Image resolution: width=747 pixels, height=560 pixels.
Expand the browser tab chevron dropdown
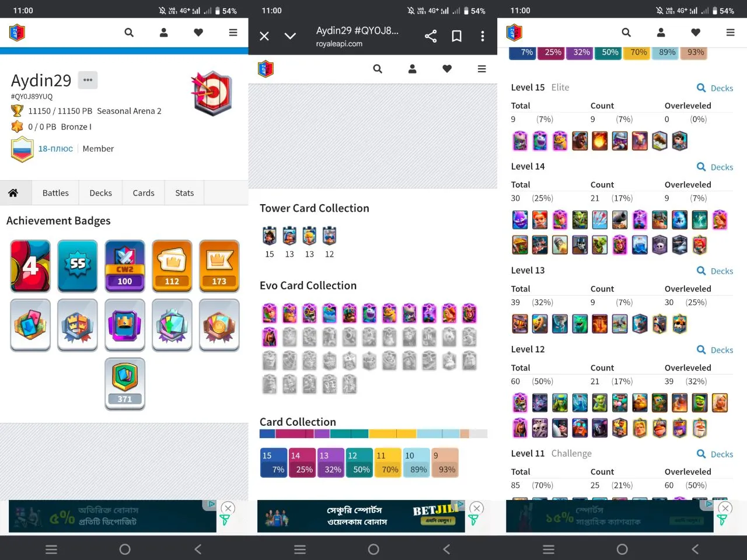tap(290, 36)
